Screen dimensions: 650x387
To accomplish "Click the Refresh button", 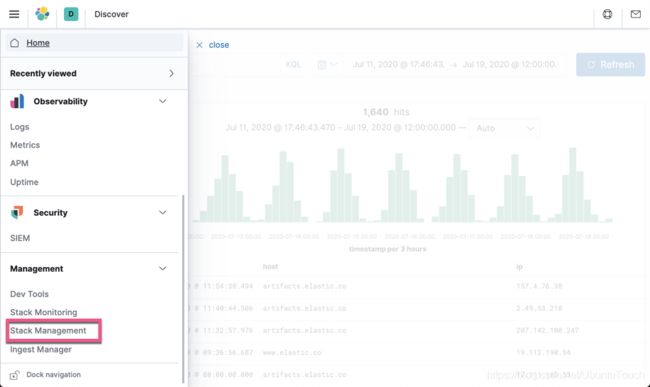I will [x=610, y=65].
